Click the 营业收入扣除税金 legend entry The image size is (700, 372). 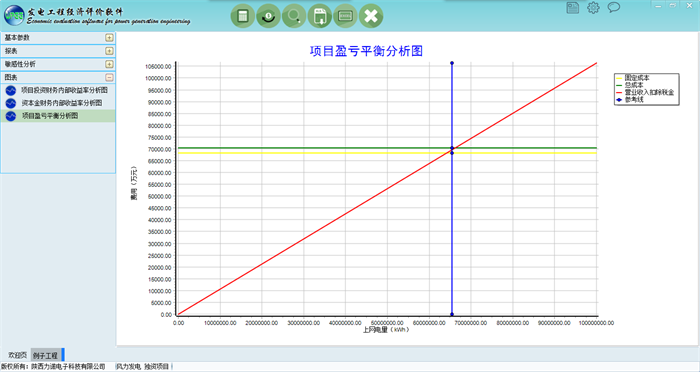(x=646, y=92)
